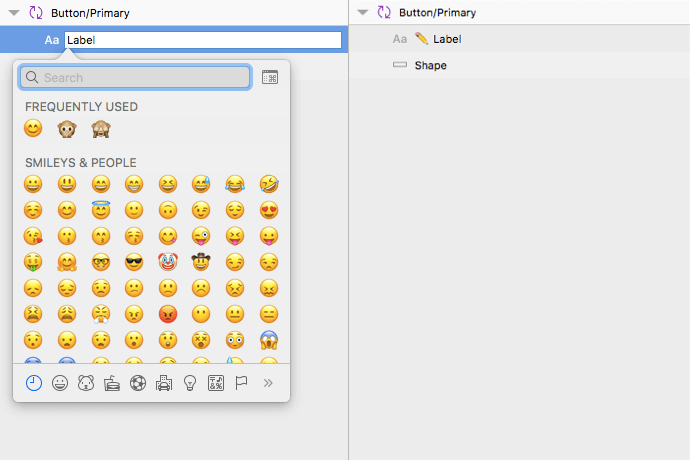The image size is (690, 460).
Task: Insert the screaming in fear emoji
Action: click(x=269, y=340)
